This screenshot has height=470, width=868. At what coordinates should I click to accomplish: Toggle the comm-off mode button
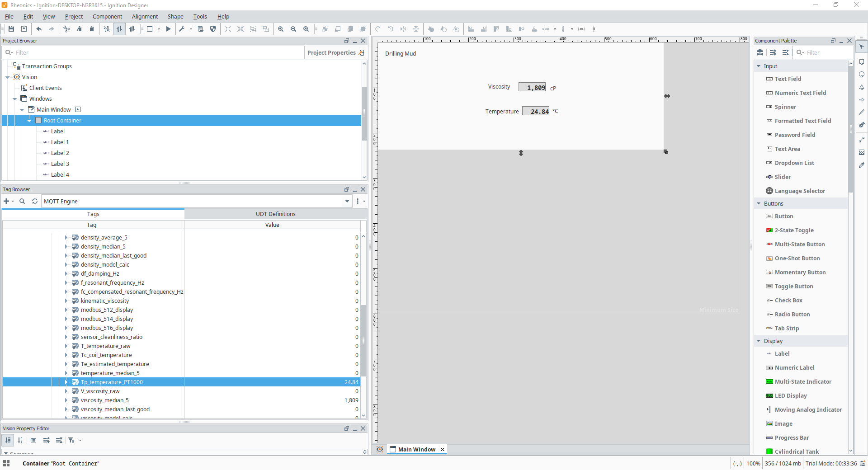[x=107, y=29]
